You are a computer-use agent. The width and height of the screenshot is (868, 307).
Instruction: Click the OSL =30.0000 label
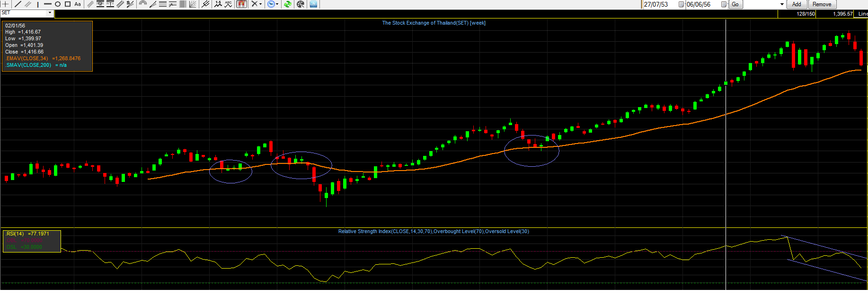(24, 247)
